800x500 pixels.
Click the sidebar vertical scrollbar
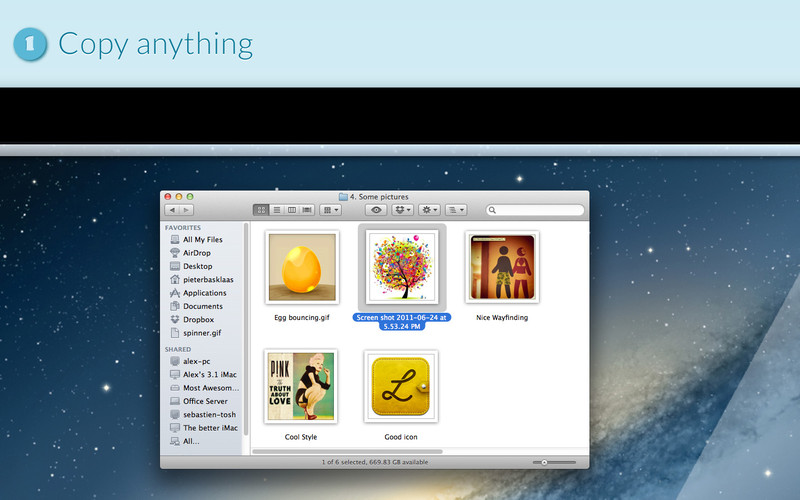[x=246, y=329]
